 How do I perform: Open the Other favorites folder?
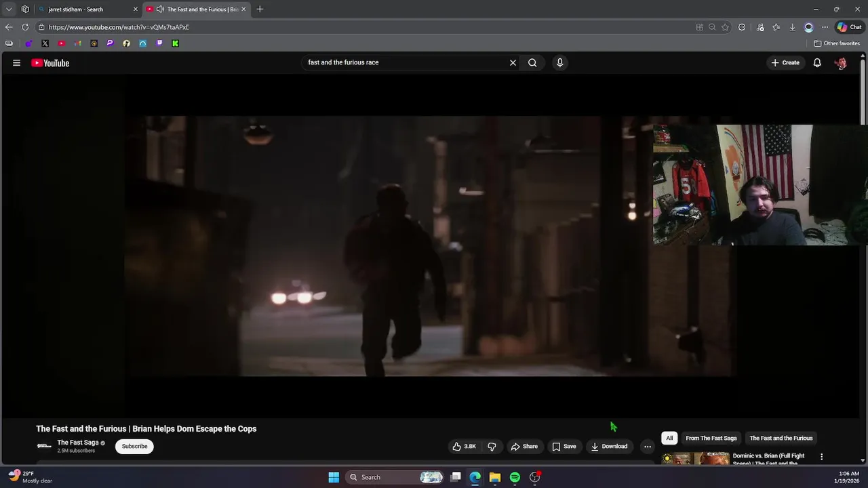coord(837,43)
